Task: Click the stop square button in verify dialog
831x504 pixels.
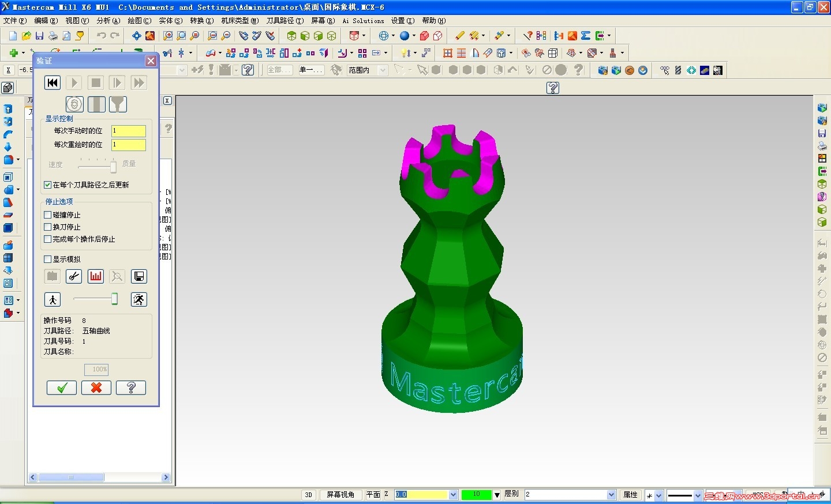Action: tap(96, 82)
